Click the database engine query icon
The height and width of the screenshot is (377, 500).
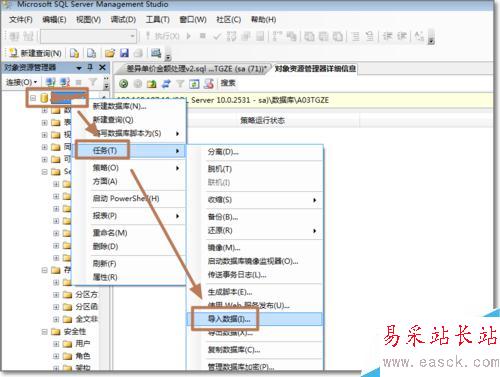(x=75, y=53)
